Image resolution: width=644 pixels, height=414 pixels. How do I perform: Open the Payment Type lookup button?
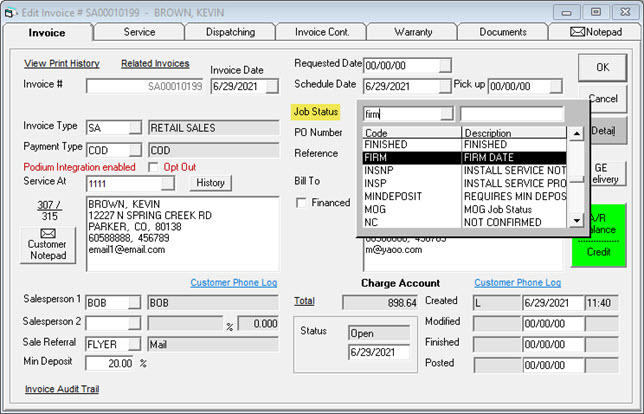click(135, 150)
